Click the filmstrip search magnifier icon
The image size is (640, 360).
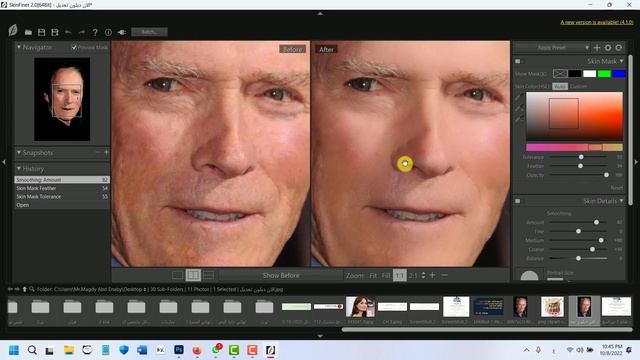[x=32, y=289]
